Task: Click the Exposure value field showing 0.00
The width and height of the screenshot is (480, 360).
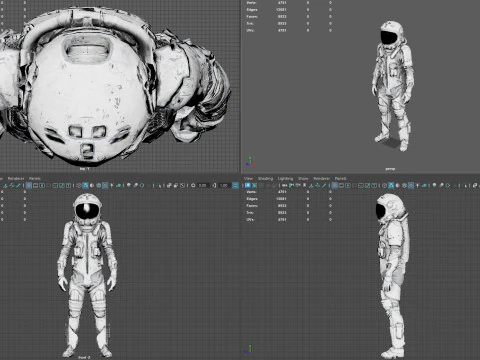Action: (x=203, y=185)
